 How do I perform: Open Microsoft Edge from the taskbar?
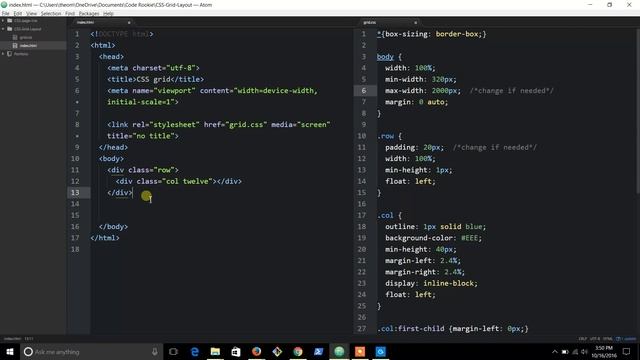pyautogui.click(x=195, y=352)
